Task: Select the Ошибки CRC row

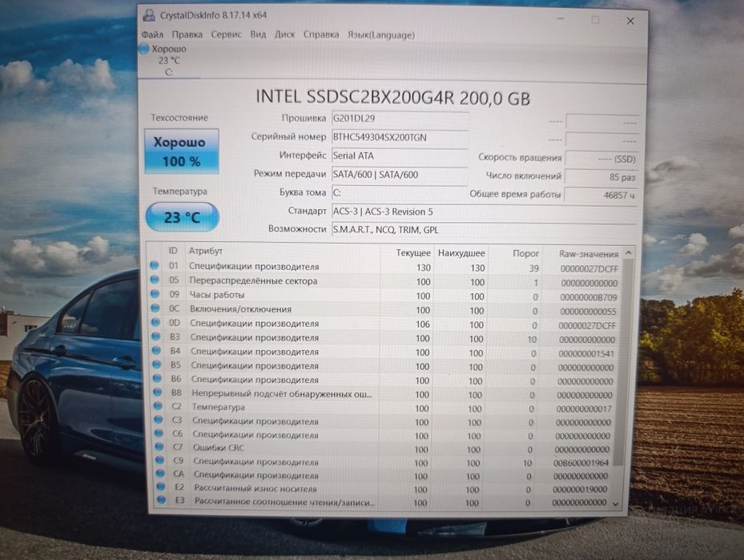Action: [x=384, y=448]
